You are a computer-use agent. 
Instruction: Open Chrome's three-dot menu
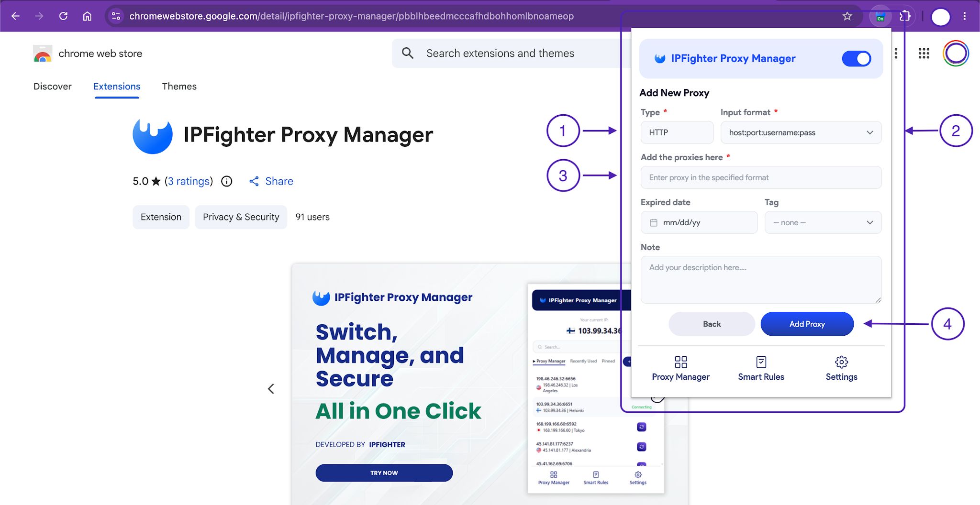tap(965, 16)
